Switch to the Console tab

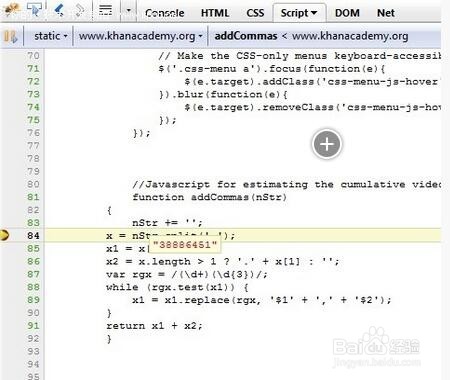pos(164,13)
